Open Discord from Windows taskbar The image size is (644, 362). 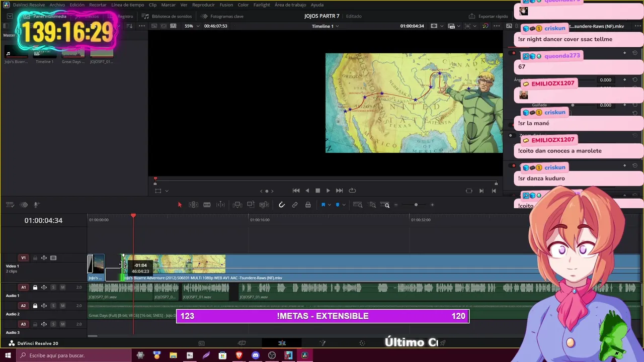click(x=256, y=355)
